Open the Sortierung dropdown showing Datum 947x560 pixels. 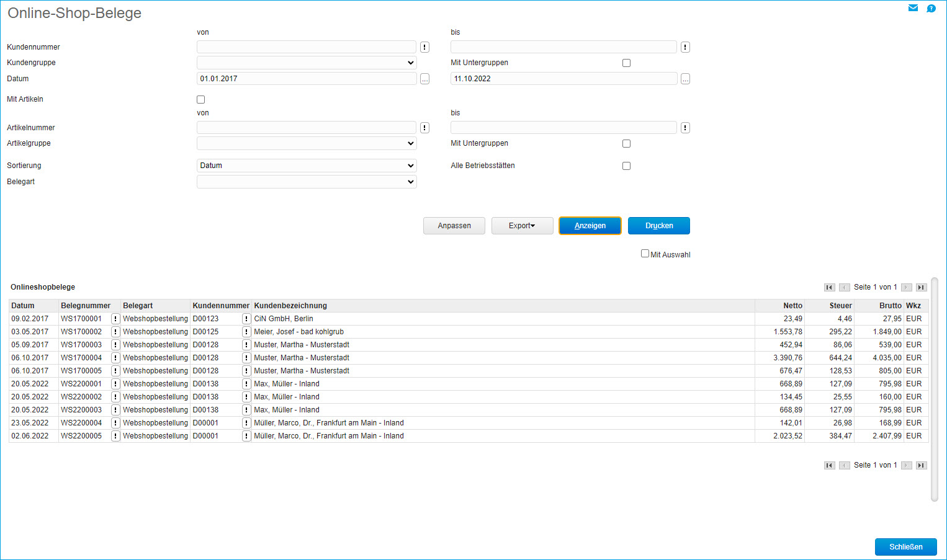(x=307, y=166)
